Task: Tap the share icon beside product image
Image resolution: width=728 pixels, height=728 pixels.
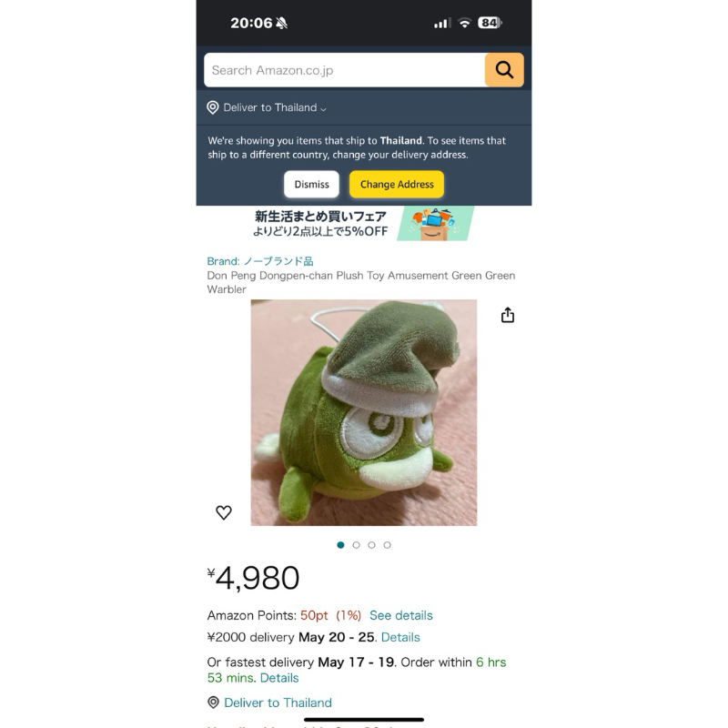Action: click(508, 315)
